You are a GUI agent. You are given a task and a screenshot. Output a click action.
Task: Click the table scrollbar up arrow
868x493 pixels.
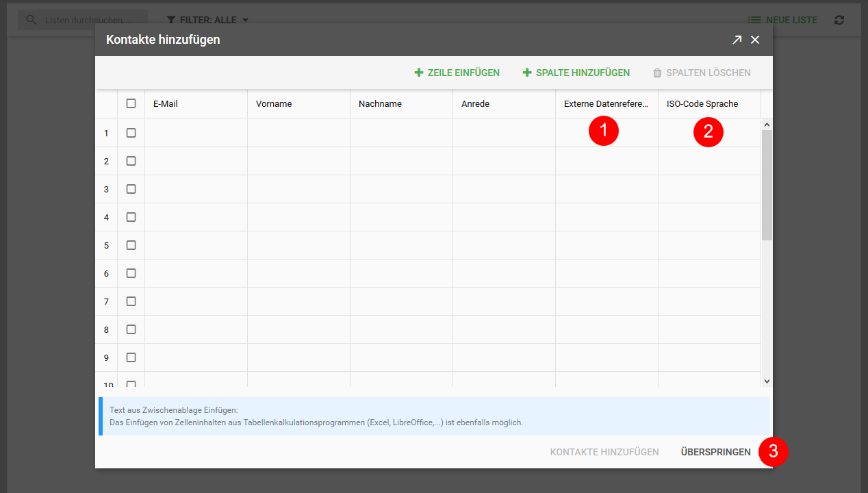coord(767,125)
